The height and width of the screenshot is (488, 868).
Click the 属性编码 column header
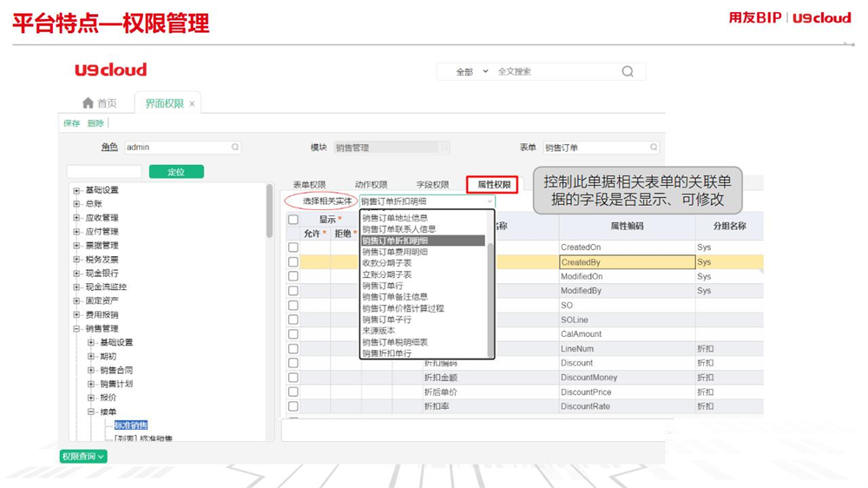click(x=627, y=226)
